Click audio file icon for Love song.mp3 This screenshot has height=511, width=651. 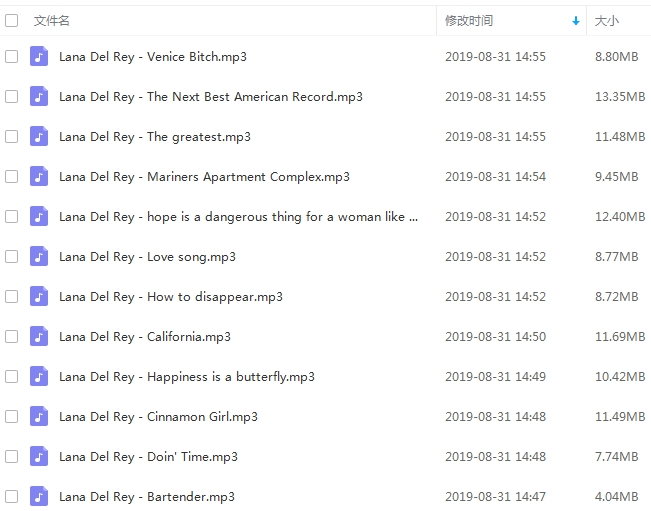coord(39,257)
